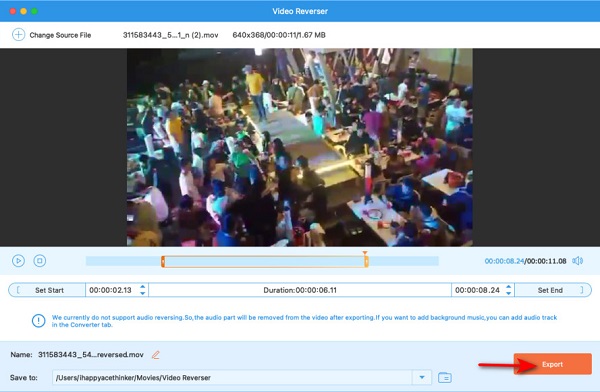Edit the output name with pencil icon

[155, 355]
